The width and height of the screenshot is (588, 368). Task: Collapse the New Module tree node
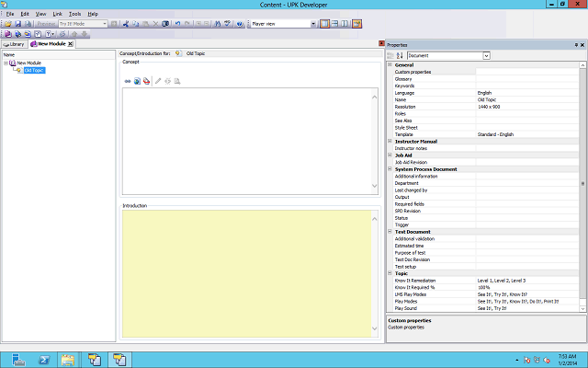coord(6,63)
